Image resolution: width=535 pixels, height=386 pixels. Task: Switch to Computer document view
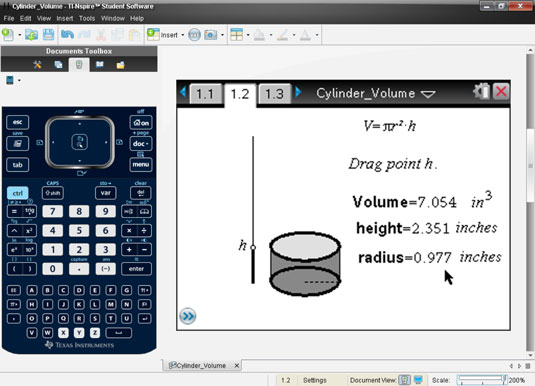418,380
